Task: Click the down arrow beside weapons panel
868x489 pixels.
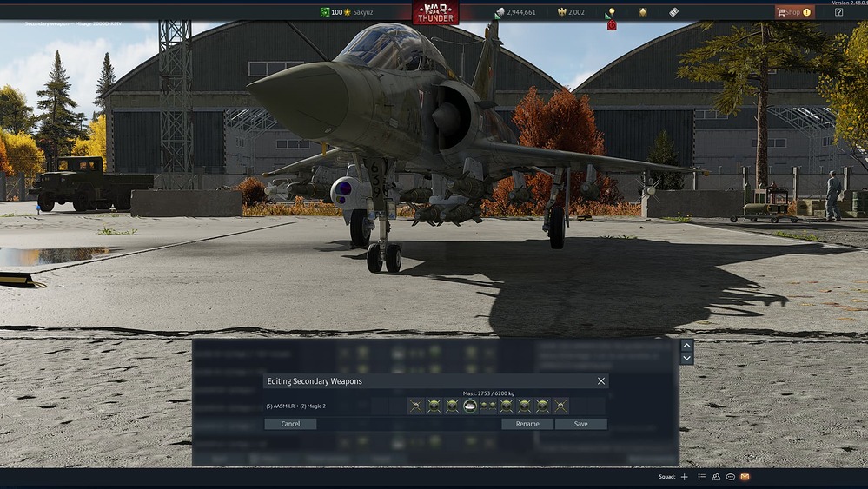Action: (686, 358)
